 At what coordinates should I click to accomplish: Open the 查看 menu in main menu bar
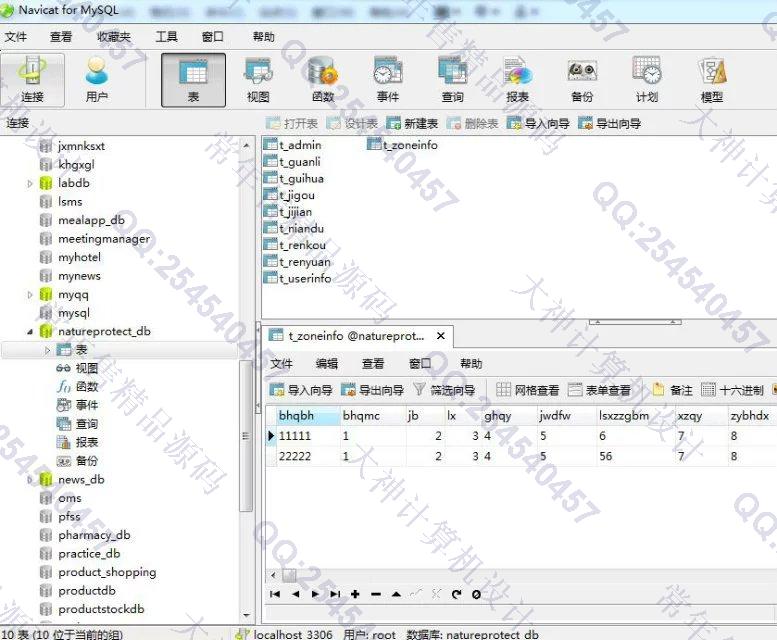tap(61, 37)
